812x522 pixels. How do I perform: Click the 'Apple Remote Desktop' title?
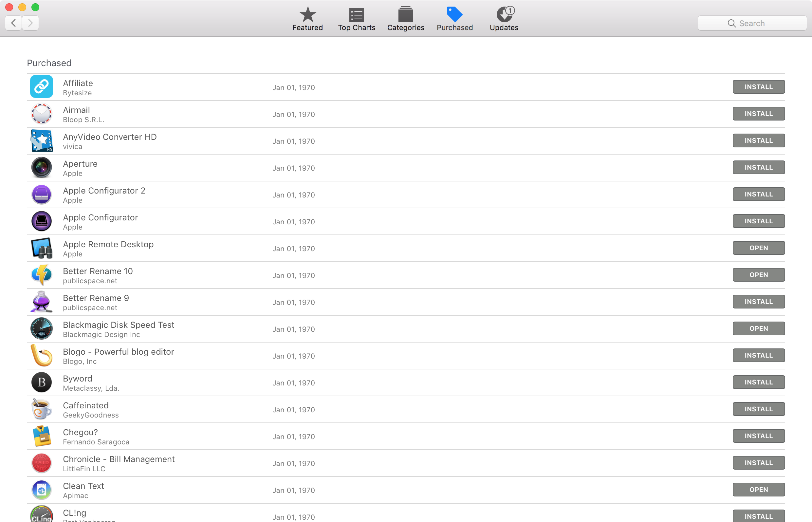click(108, 244)
